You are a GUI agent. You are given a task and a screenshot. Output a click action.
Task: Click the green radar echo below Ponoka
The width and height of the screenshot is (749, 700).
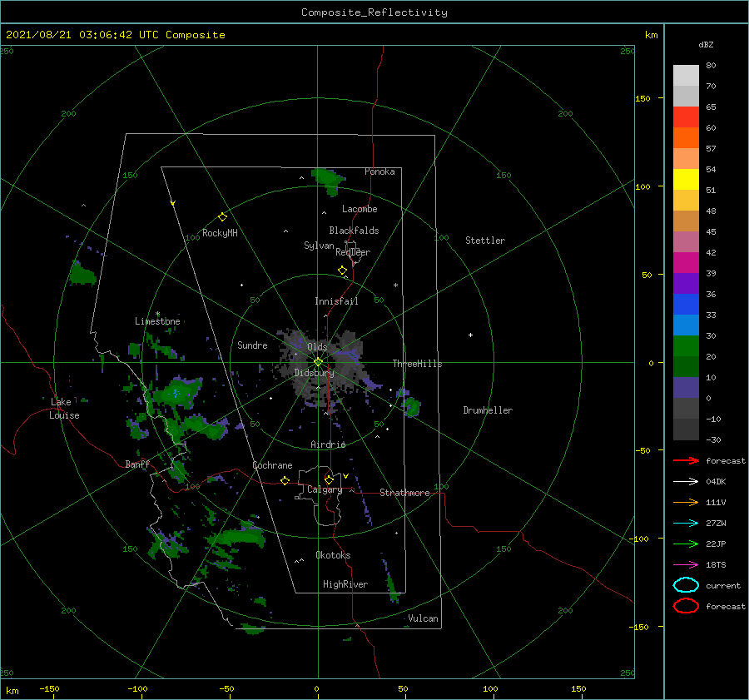(329, 181)
